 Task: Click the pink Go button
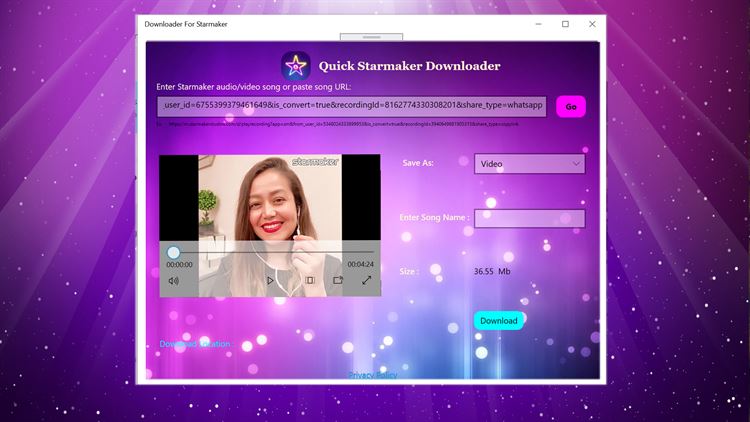tap(571, 107)
